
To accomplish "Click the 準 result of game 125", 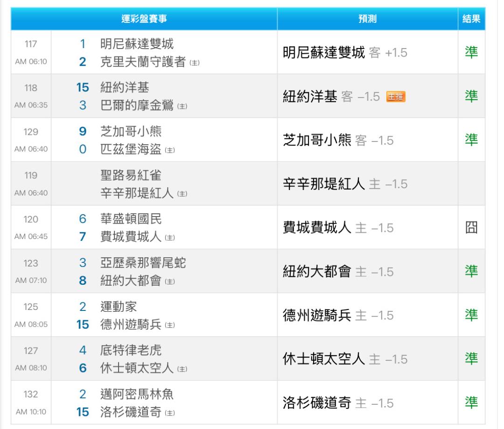I will click(471, 315).
